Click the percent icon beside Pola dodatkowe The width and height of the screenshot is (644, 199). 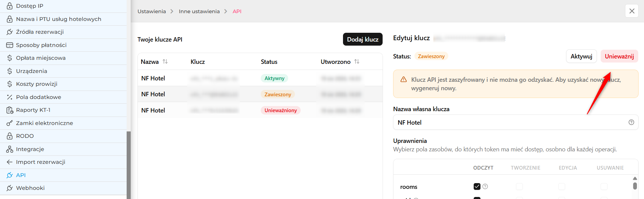[9, 97]
